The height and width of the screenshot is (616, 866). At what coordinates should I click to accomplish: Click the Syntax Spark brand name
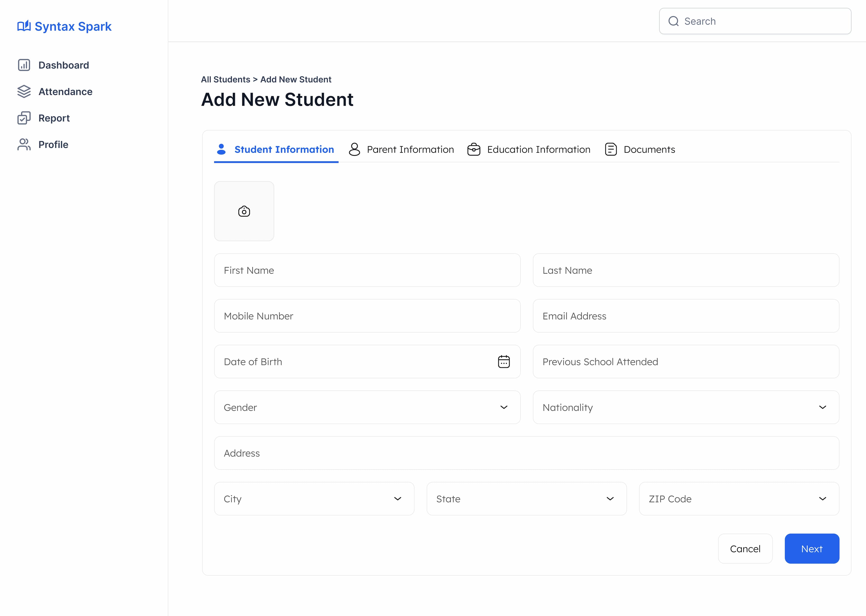pyautogui.click(x=73, y=26)
